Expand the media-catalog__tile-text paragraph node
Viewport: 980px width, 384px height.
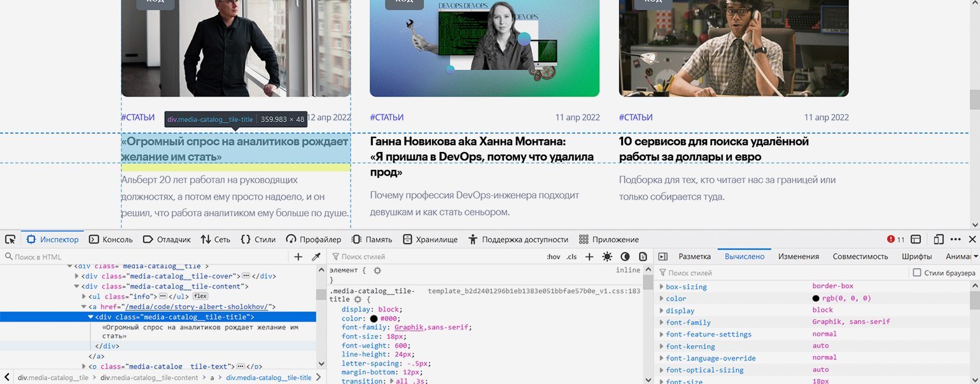pyautogui.click(x=84, y=366)
